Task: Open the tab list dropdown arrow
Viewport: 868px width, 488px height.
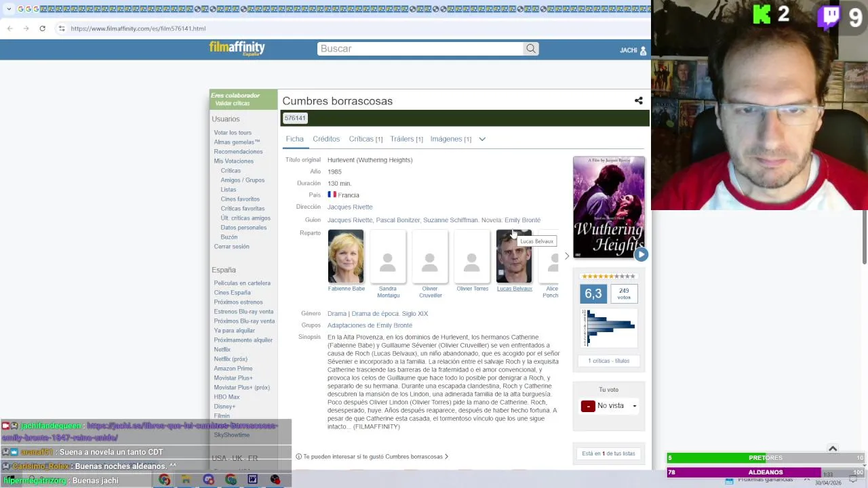Action: 9,9
